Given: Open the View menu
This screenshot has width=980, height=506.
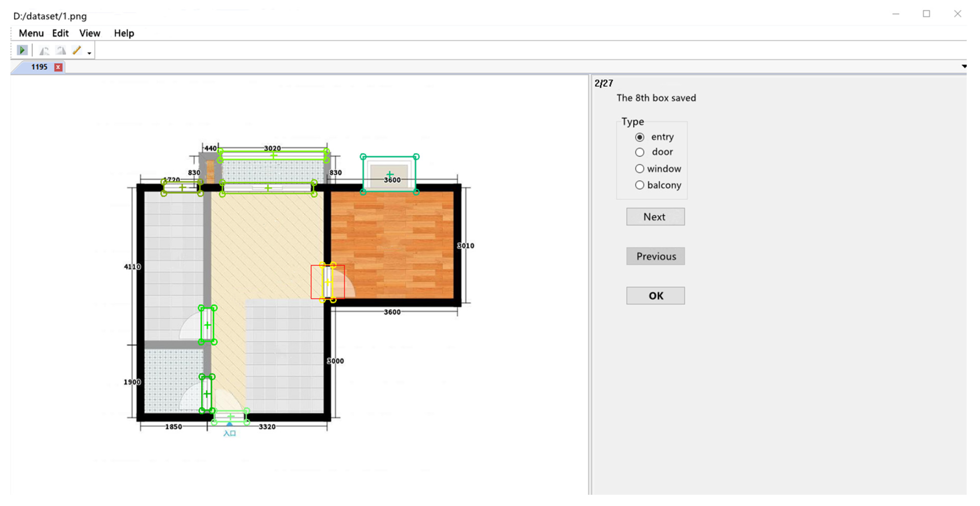Looking at the screenshot, I should coord(90,33).
